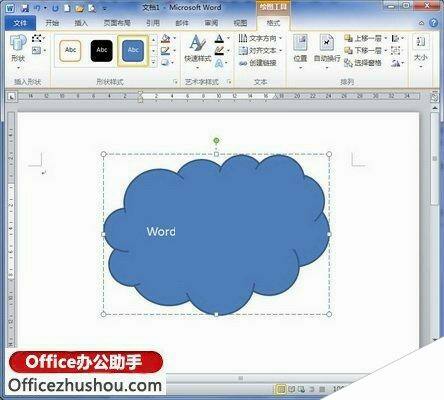The image size is (444, 400).
Task: Click the Text Outline icon
Action: tap(219, 51)
